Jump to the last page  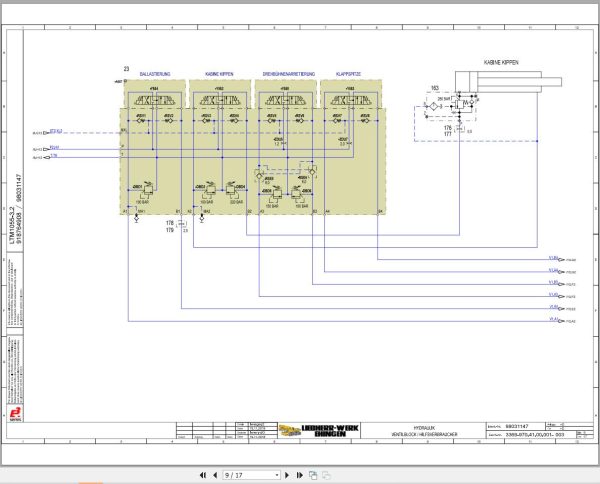tap(300, 475)
